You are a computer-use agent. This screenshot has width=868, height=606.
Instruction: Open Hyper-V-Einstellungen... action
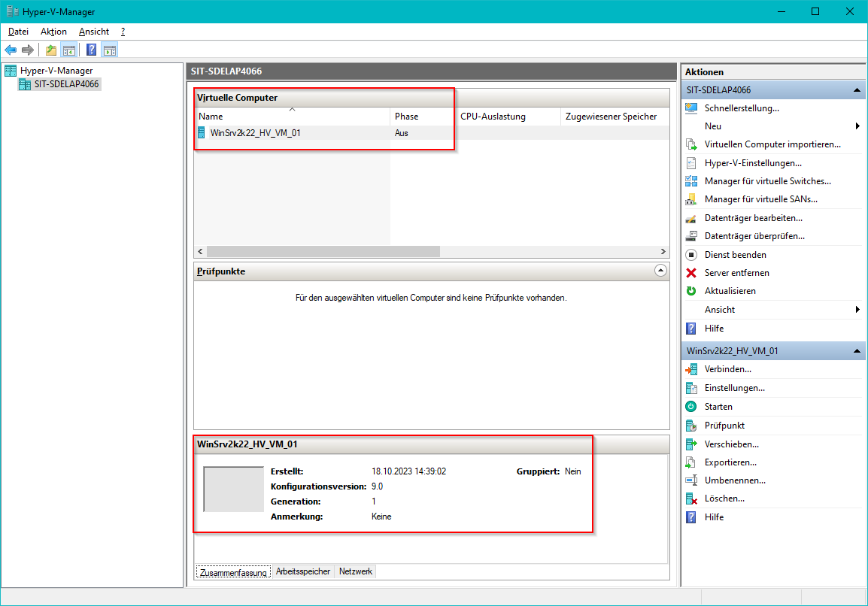coord(752,163)
